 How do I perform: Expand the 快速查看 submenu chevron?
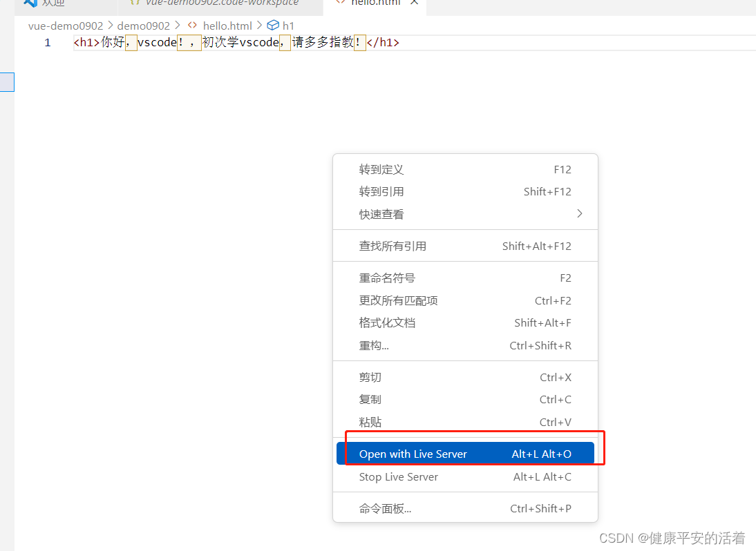580,214
